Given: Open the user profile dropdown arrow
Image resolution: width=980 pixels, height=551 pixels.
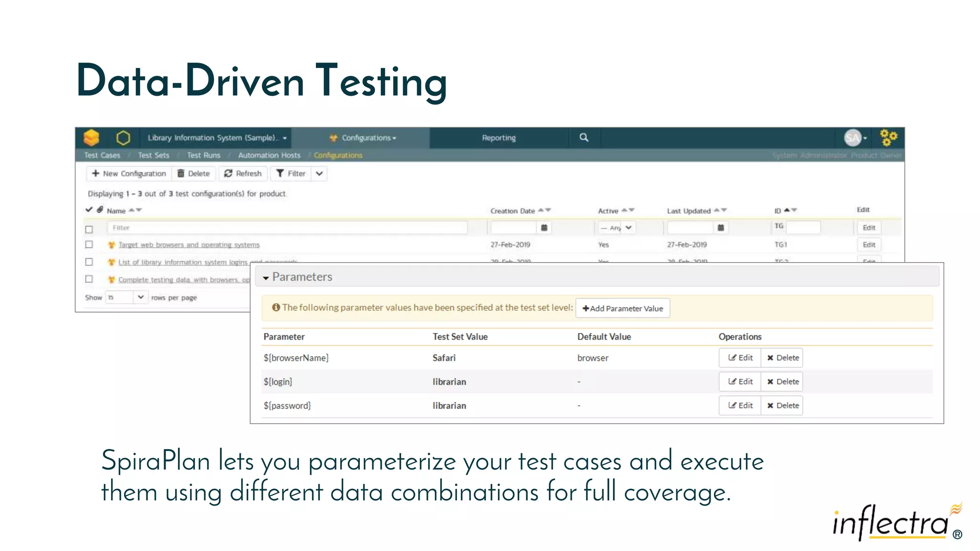Looking at the screenshot, I should pyautogui.click(x=865, y=138).
